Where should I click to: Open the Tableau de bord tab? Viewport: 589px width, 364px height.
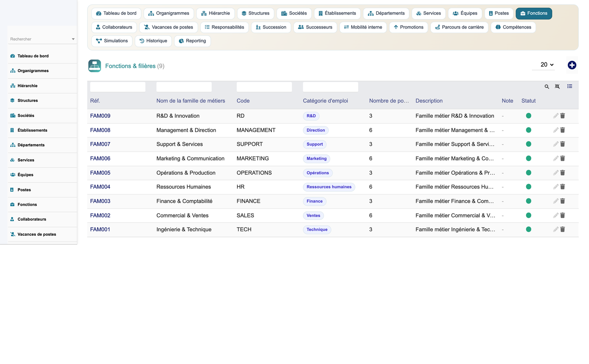tap(116, 13)
